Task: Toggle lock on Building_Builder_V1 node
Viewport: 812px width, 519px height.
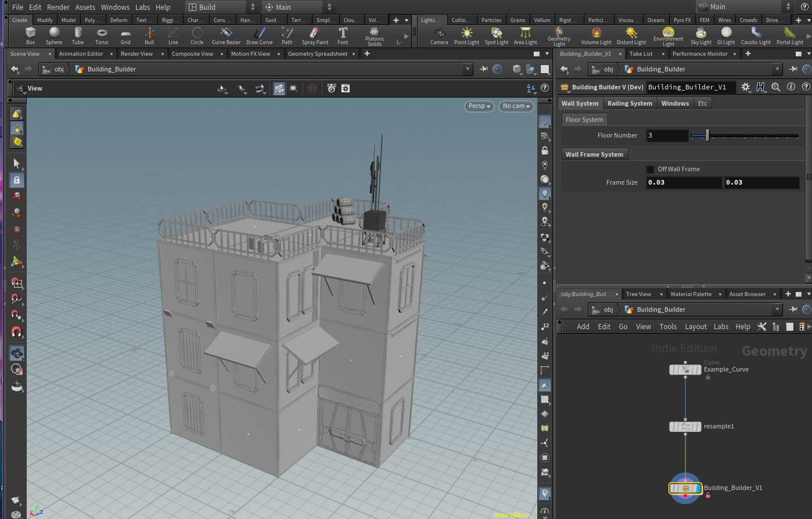Action: tap(708, 495)
